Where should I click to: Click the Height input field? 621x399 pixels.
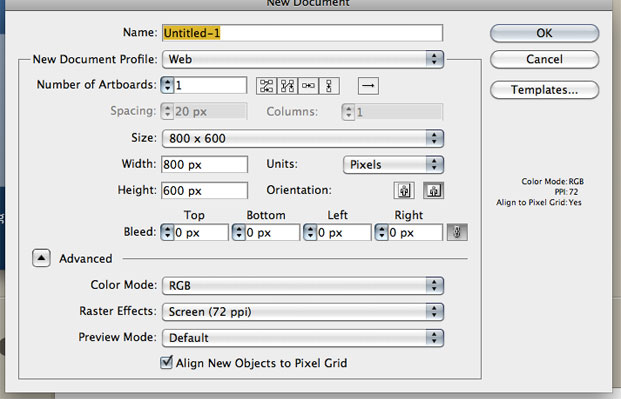pyautogui.click(x=204, y=191)
